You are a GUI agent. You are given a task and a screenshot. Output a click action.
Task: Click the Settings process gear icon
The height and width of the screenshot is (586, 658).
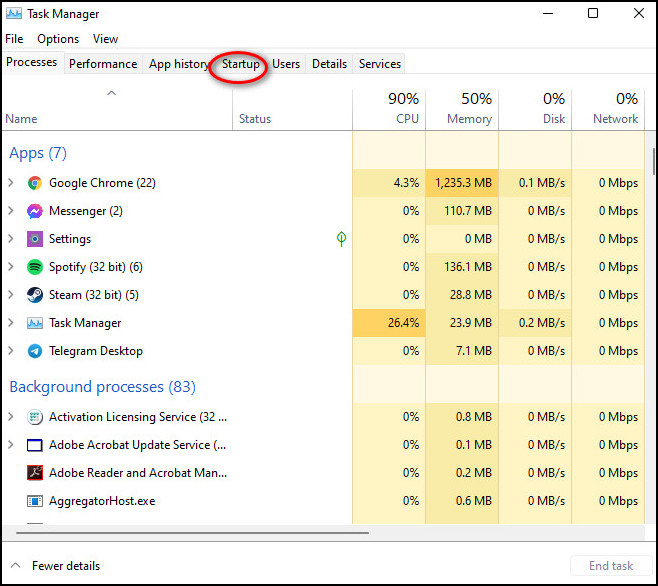click(x=35, y=239)
